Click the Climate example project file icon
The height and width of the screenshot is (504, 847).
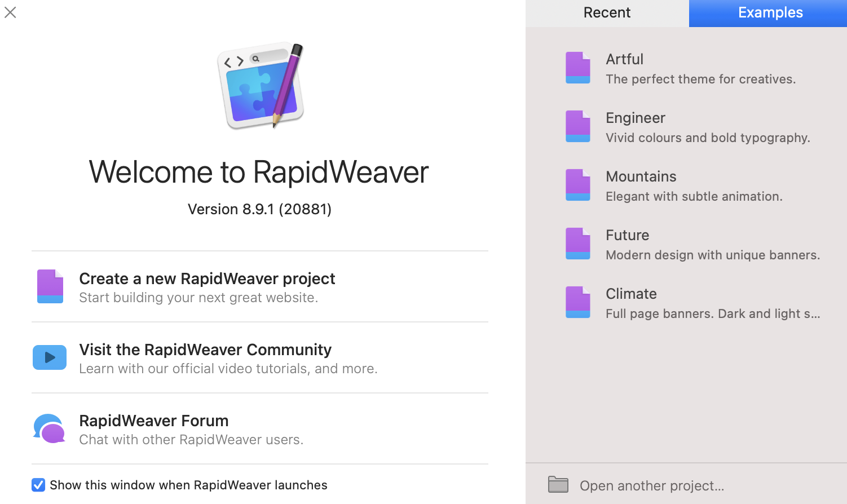[578, 302]
